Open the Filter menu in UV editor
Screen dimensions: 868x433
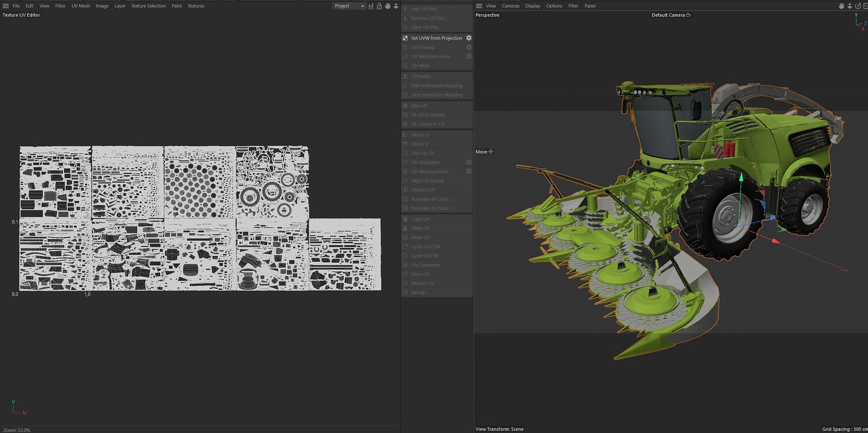pyautogui.click(x=60, y=6)
